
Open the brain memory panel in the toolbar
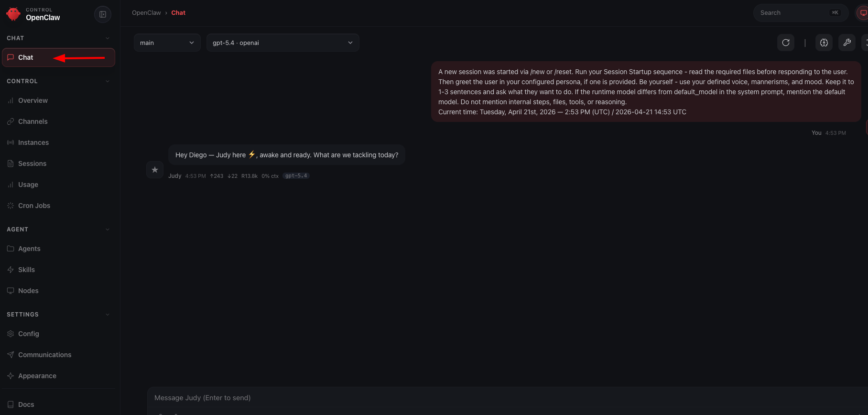824,43
